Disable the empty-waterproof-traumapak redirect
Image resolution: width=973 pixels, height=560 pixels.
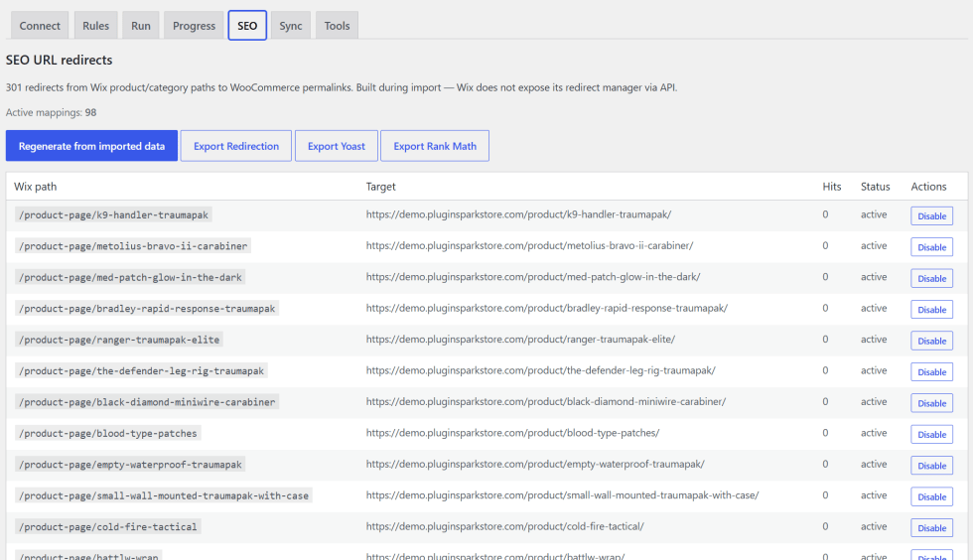(x=931, y=466)
